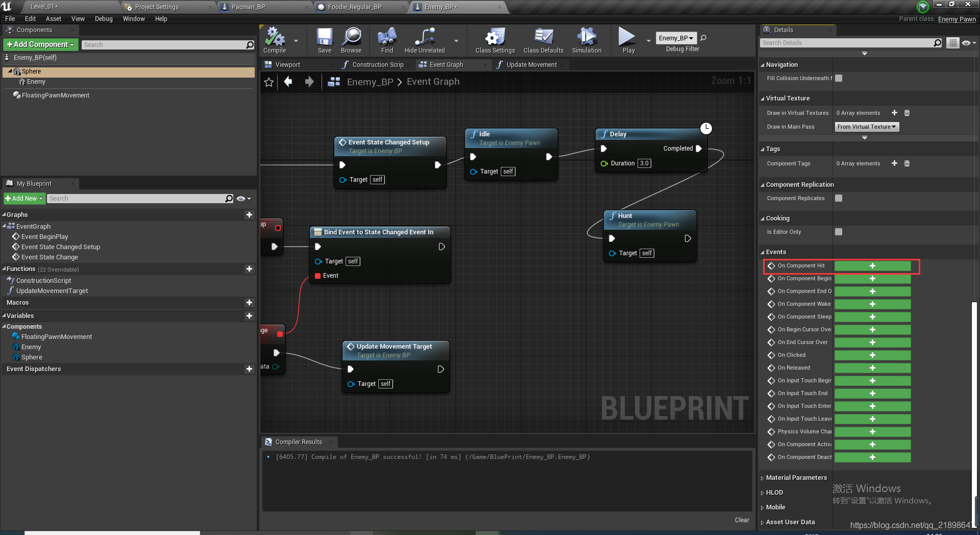Image resolution: width=980 pixels, height=535 pixels.
Task: Click Enemy_BP breadcrumb in graph
Action: [x=370, y=82]
